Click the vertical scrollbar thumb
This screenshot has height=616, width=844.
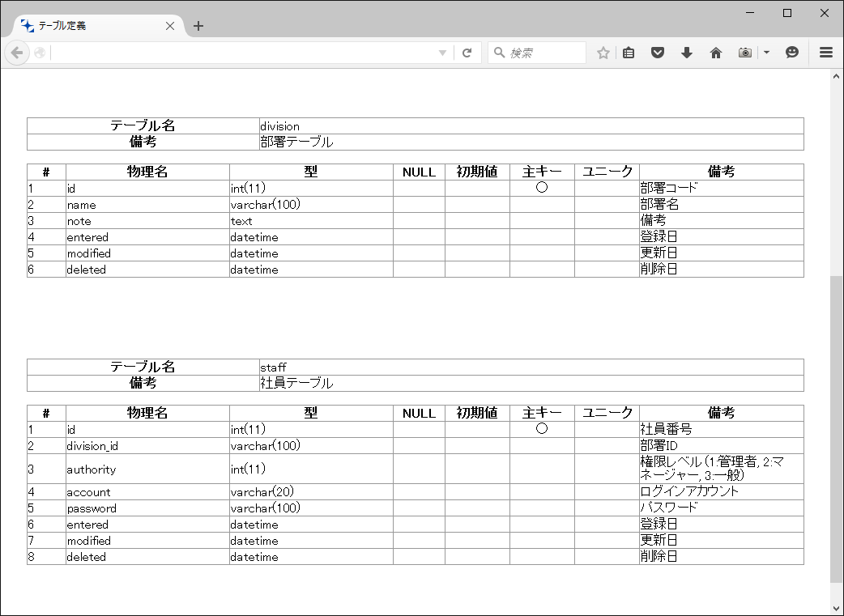click(836, 429)
